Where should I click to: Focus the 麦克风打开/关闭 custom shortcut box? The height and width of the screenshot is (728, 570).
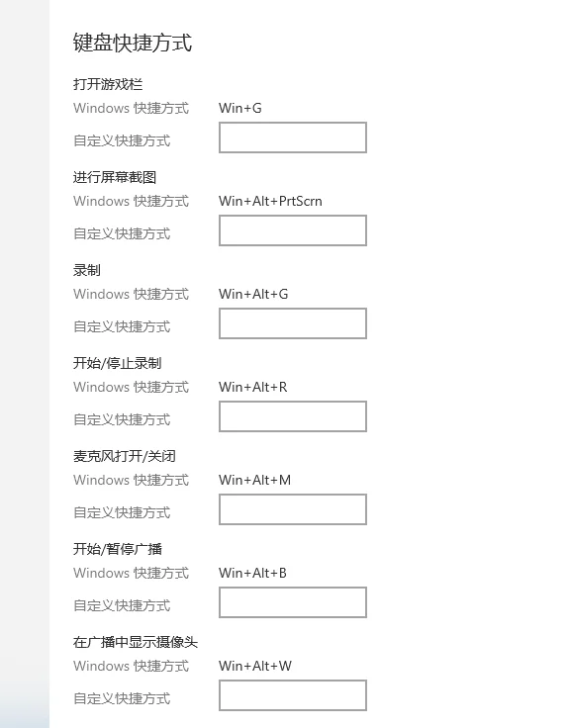coord(293,509)
